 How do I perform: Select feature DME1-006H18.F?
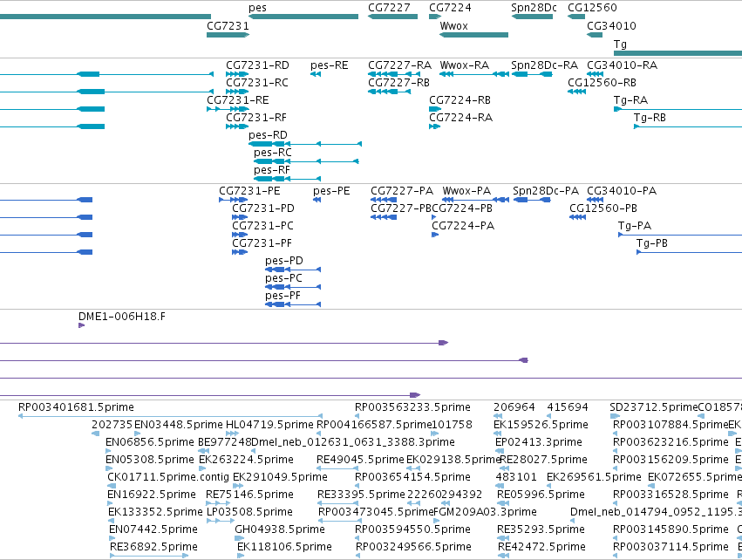[122, 317]
